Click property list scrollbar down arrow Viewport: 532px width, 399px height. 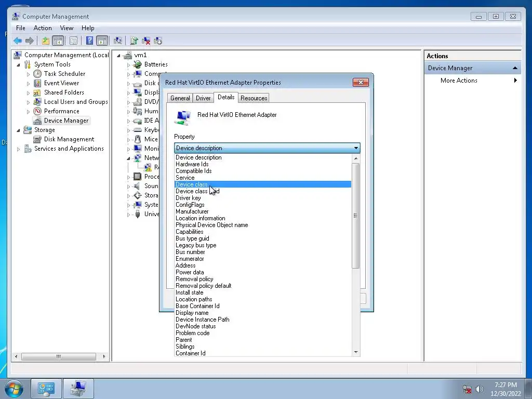(355, 352)
